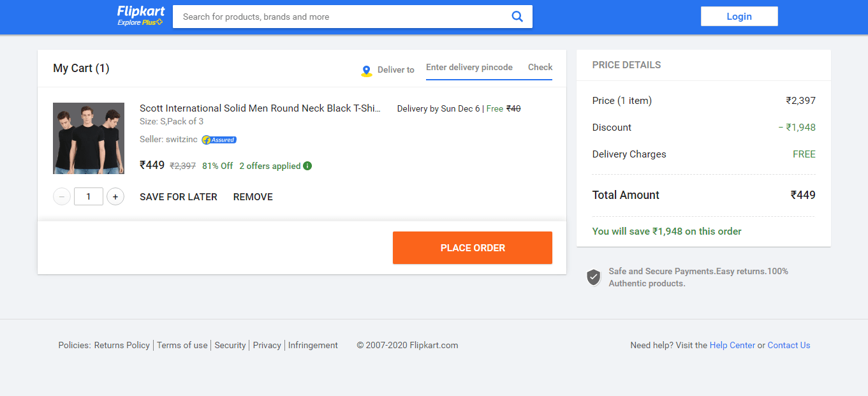
Task: Open the Scott International T-shirt title
Action: pos(260,108)
